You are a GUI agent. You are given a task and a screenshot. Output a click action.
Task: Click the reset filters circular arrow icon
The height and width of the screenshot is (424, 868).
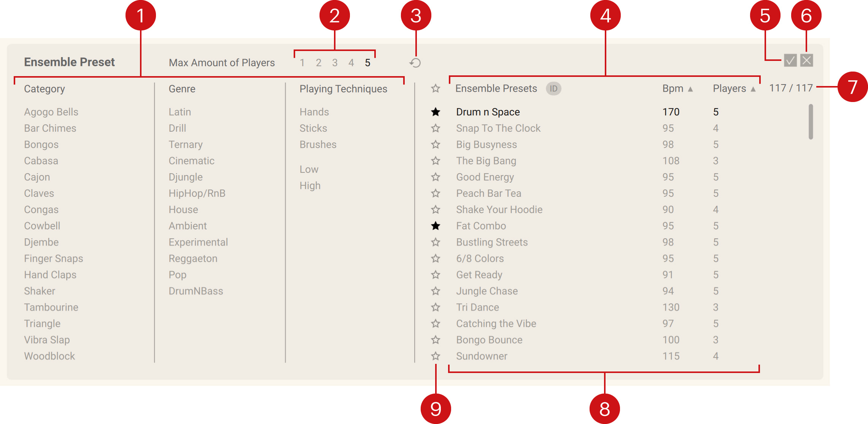(415, 63)
